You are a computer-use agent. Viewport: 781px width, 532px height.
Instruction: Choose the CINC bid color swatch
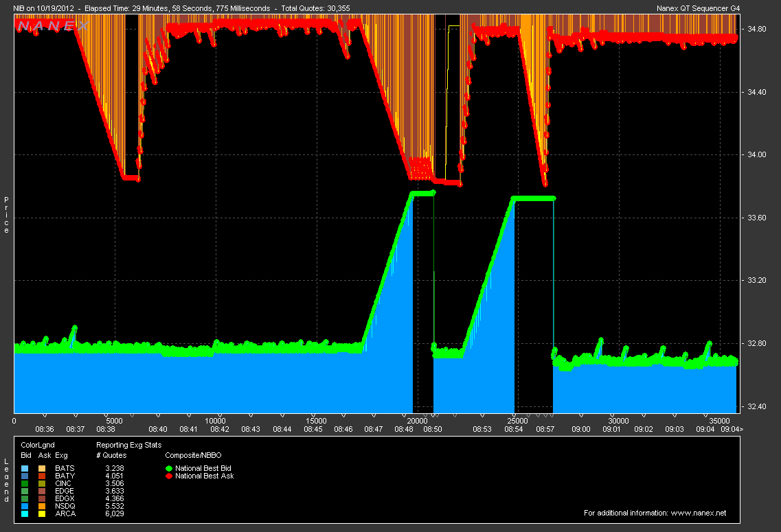click(25, 483)
